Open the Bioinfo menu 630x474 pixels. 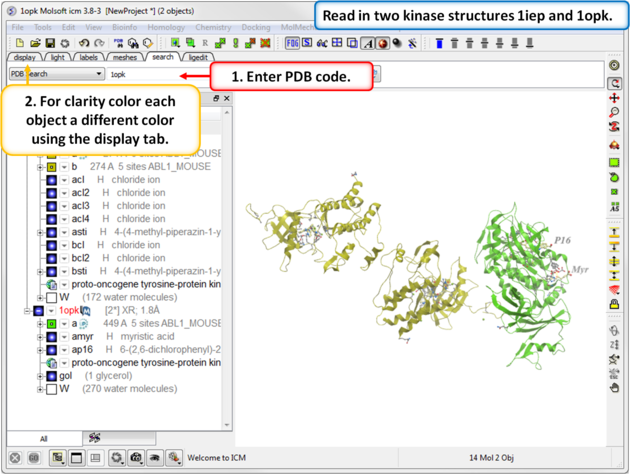click(x=124, y=27)
